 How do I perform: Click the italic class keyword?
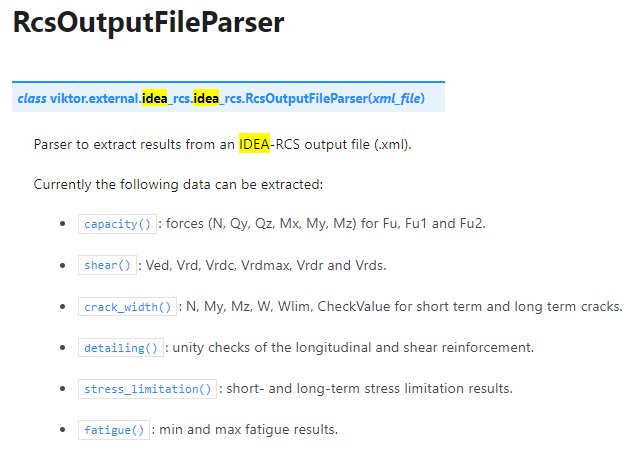click(32, 98)
